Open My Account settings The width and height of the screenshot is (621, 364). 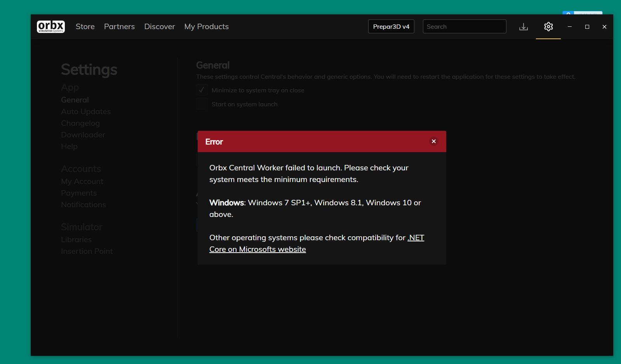coord(82,181)
